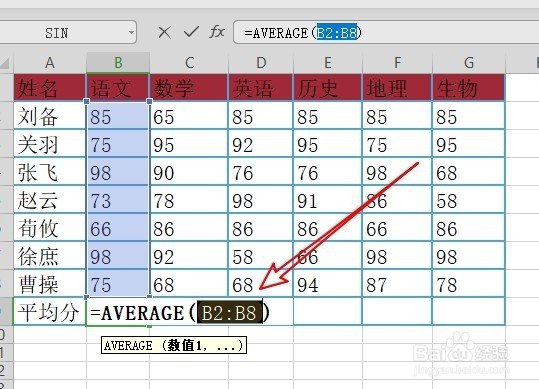
Task: Select 赵云's 历史 score 91
Action: [x=328, y=200]
